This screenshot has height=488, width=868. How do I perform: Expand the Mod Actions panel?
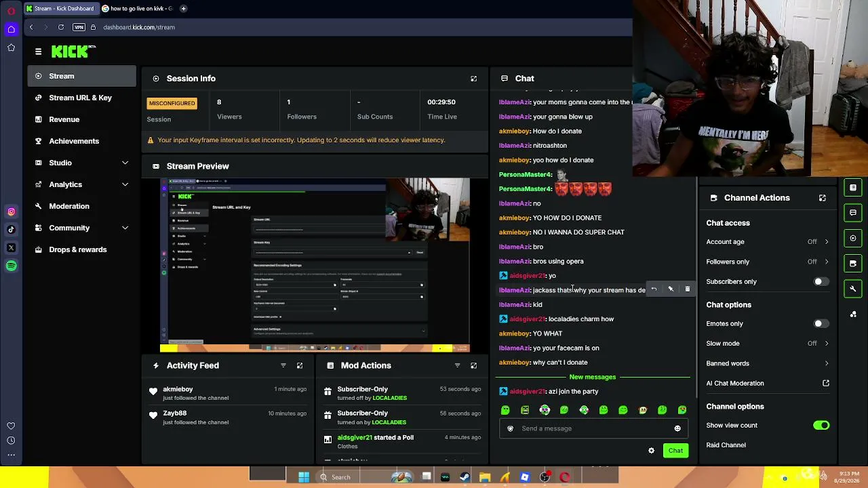[x=473, y=365]
